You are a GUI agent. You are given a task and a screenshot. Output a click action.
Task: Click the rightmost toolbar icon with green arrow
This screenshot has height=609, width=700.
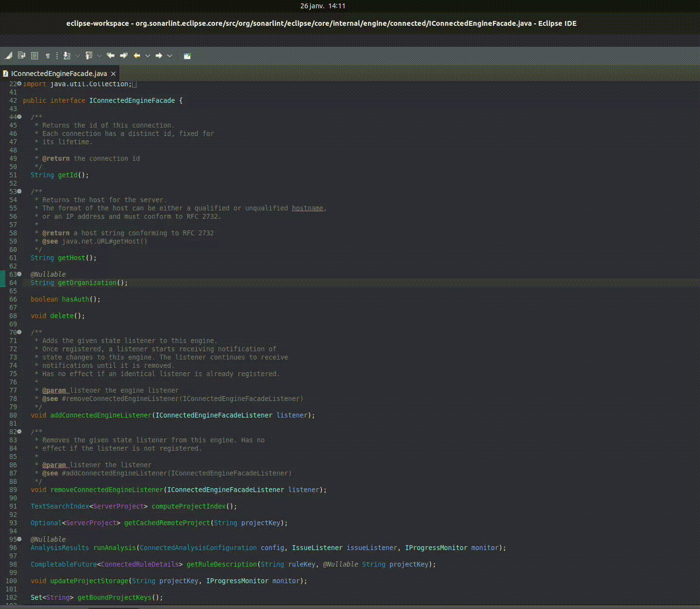coord(187,56)
